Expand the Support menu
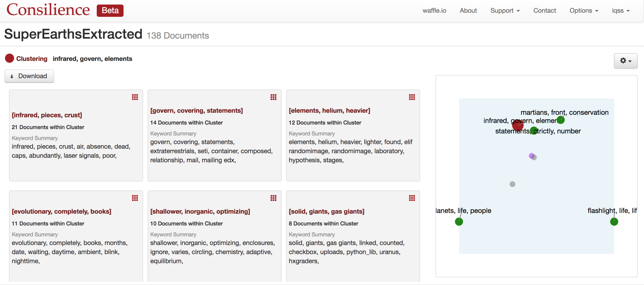644x285 pixels. pyautogui.click(x=505, y=11)
